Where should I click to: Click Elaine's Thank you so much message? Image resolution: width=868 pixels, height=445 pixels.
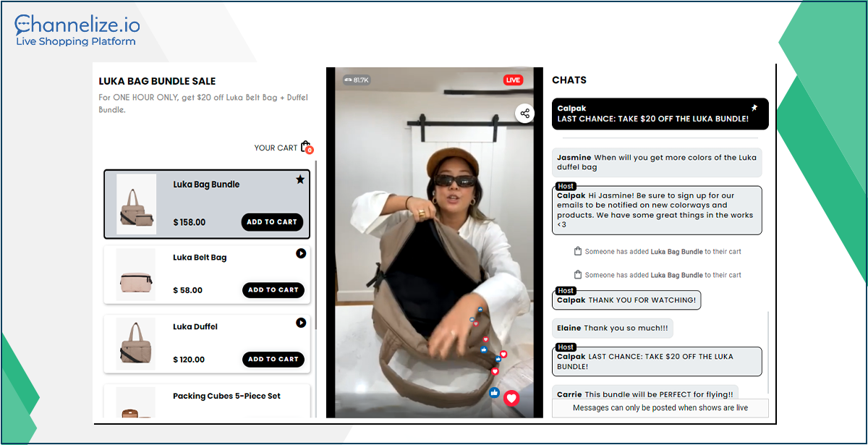tap(613, 328)
